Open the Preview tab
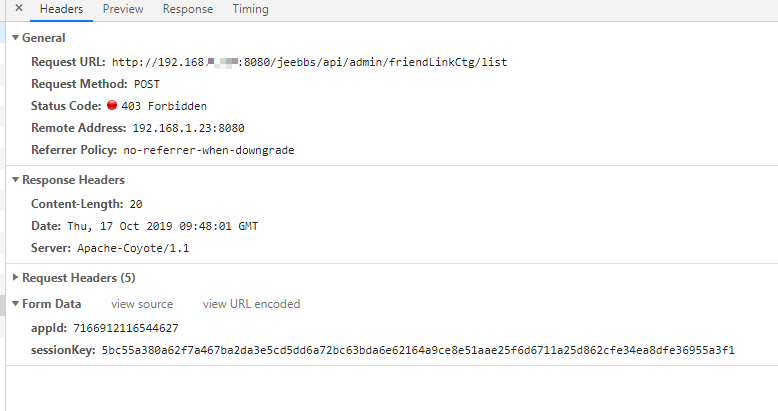 (x=123, y=9)
